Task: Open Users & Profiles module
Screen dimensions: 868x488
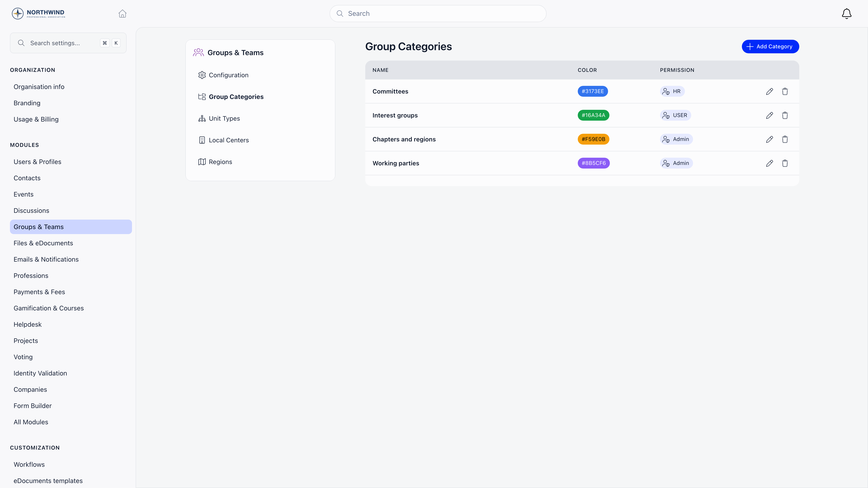Action: [x=37, y=162]
